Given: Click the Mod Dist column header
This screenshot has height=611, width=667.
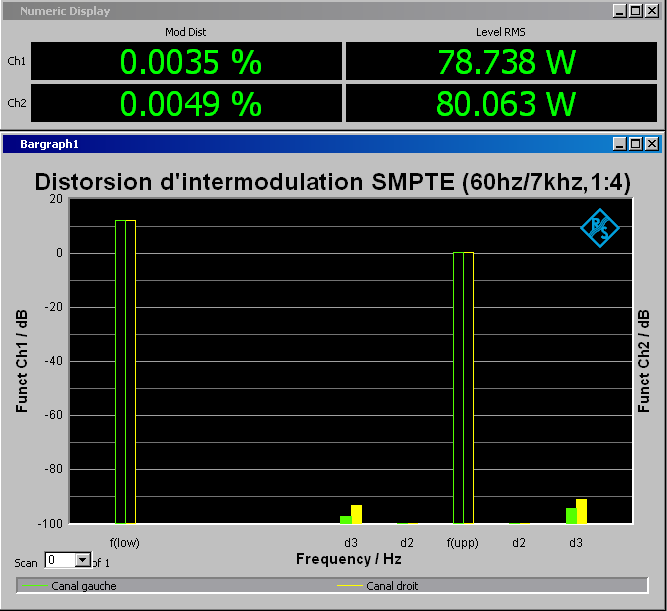Looking at the screenshot, I should pyautogui.click(x=185, y=32).
